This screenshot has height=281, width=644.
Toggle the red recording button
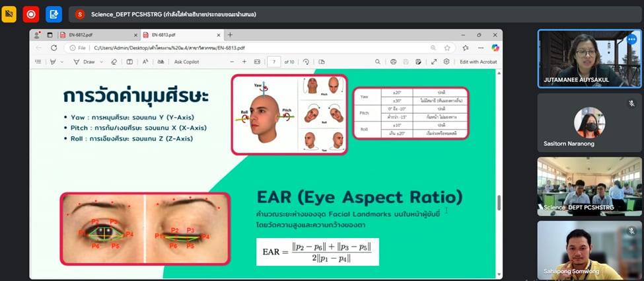coord(31,14)
